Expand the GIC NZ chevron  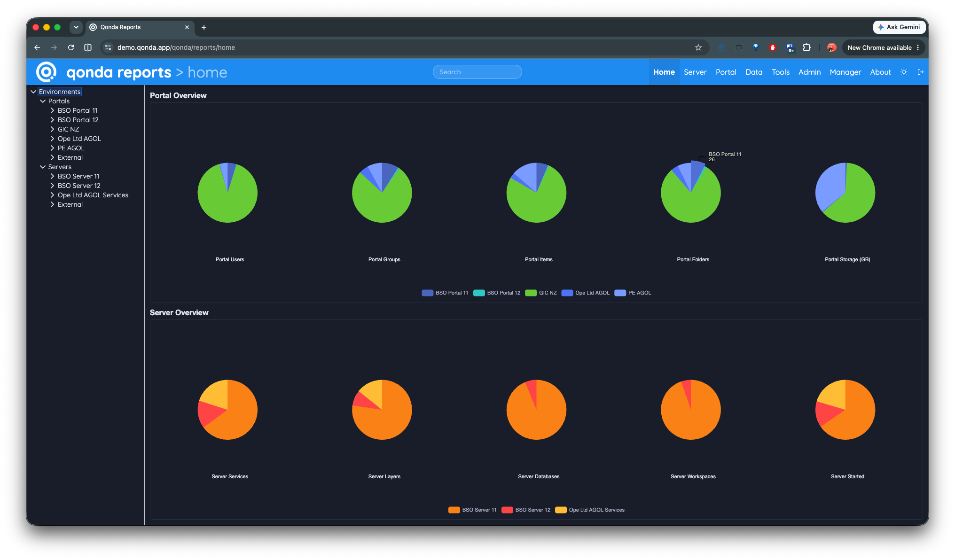click(x=52, y=129)
